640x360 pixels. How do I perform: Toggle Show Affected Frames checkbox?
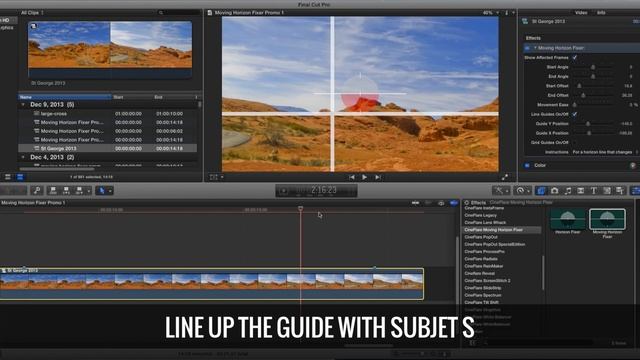[575, 58]
